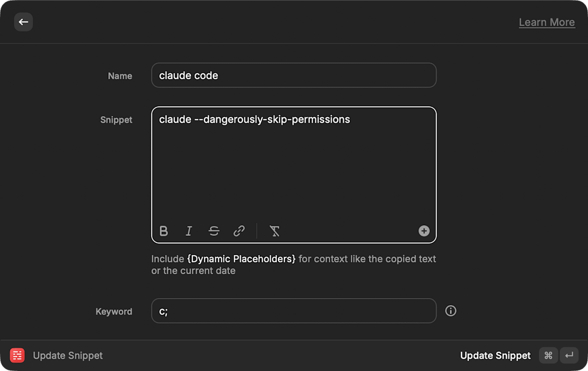The image size is (588, 371).
Task: Go back with the arrow button
Action: pos(24,22)
